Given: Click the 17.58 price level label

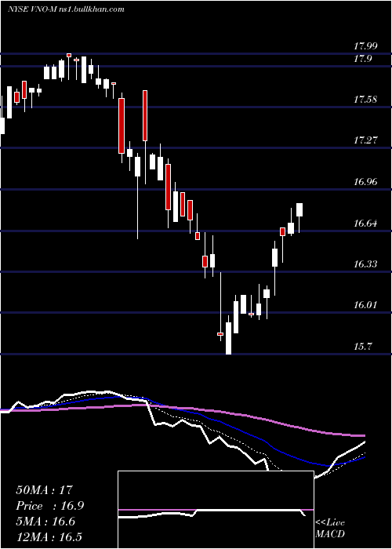Looking at the screenshot, I should tap(365, 99).
